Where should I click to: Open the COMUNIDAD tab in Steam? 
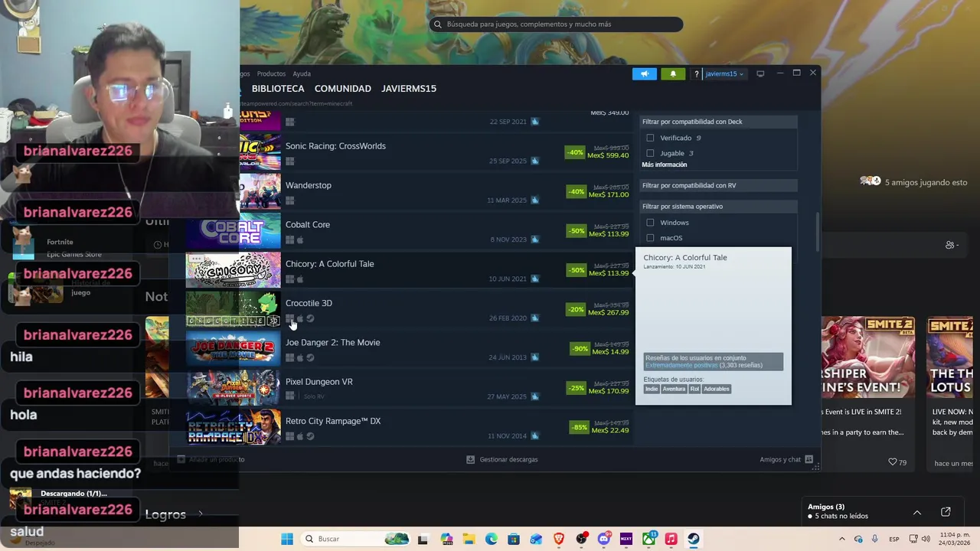tap(343, 89)
